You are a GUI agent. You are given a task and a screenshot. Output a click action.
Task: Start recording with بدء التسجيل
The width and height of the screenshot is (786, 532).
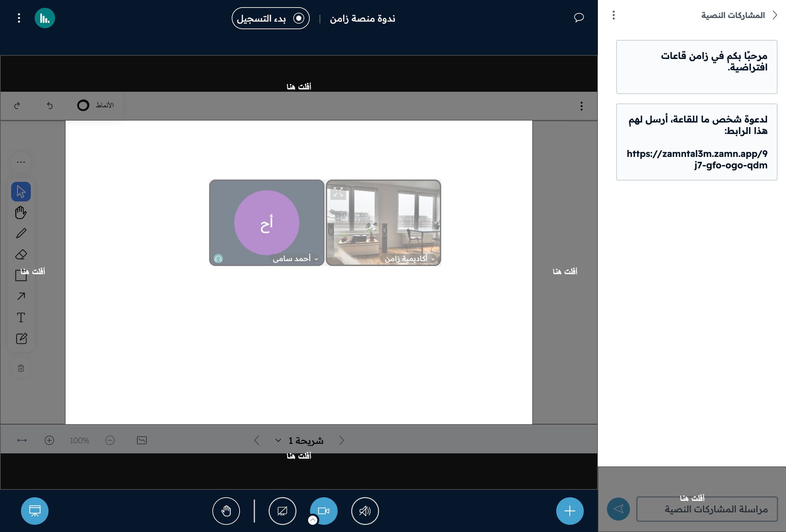pos(270,18)
